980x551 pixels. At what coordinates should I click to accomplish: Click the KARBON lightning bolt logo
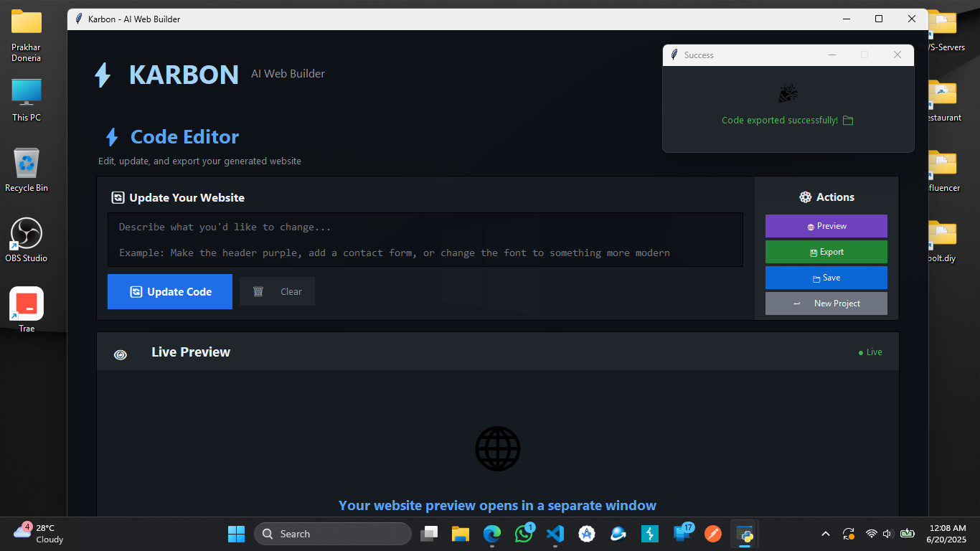tap(103, 75)
